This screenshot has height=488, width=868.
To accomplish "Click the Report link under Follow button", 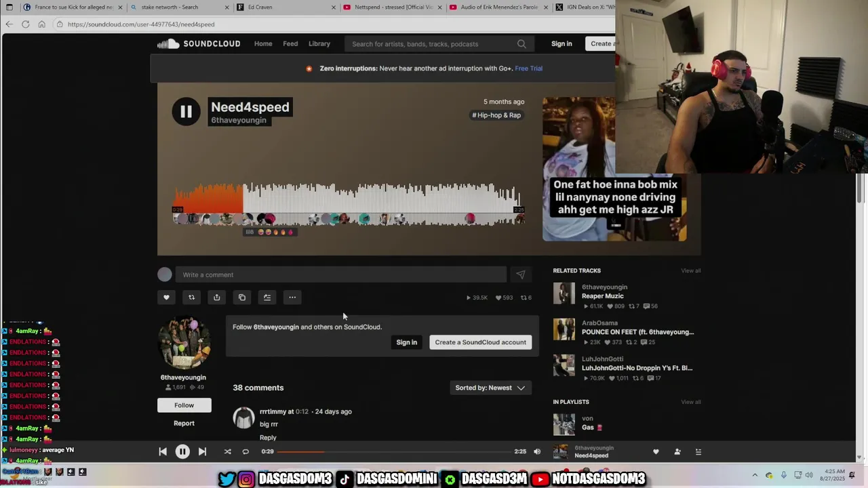I will [184, 424].
